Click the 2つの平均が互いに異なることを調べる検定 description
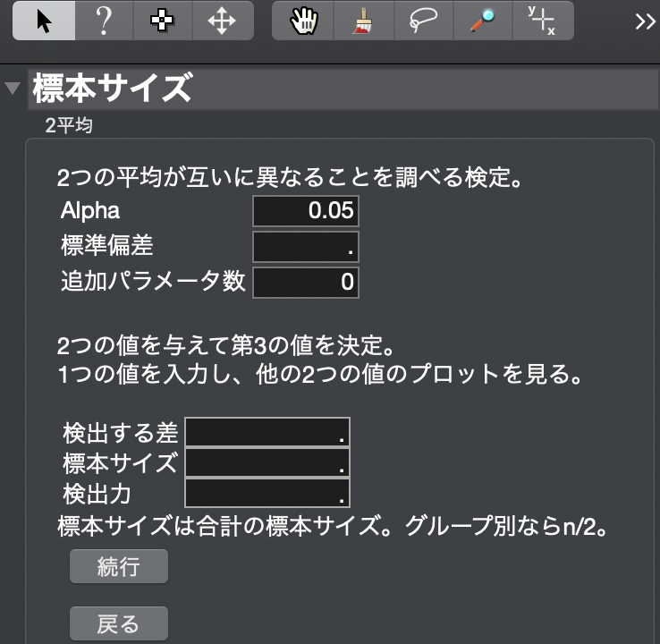This screenshot has height=644, width=660. [x=290, y=177]
